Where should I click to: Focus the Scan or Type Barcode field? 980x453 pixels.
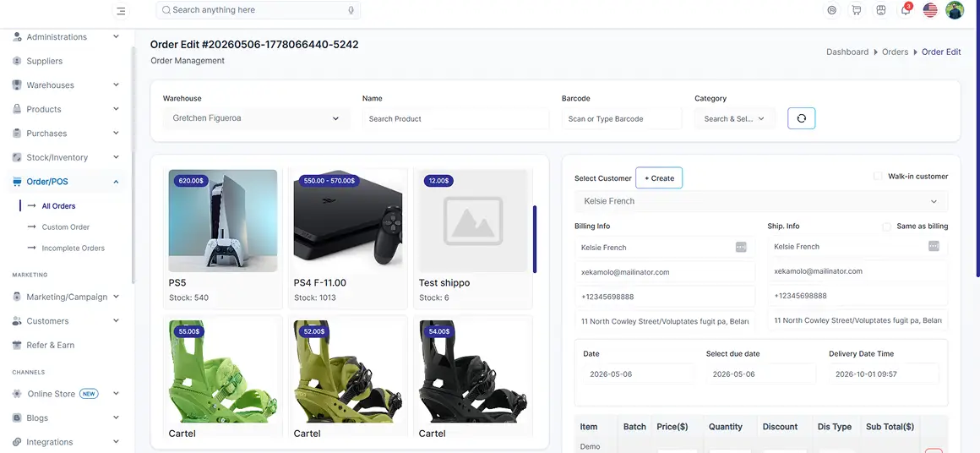pyautogui.click(x=621, y=118)
